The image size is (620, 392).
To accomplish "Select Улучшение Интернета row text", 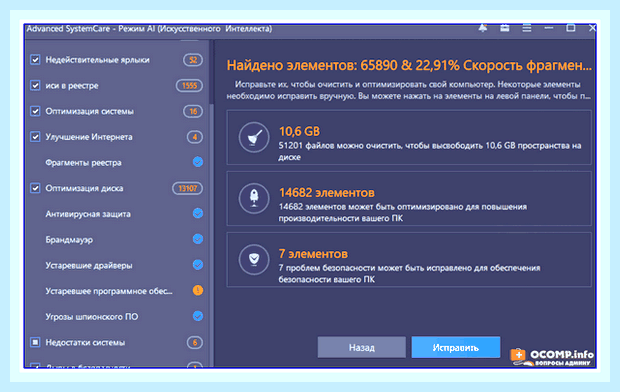I will 89,137.
